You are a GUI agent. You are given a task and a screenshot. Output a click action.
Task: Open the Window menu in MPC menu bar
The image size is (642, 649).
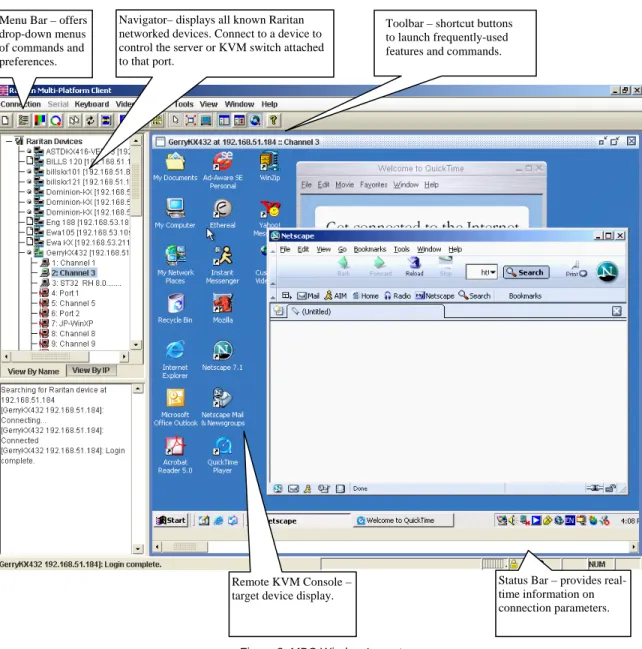pos(239,104)
